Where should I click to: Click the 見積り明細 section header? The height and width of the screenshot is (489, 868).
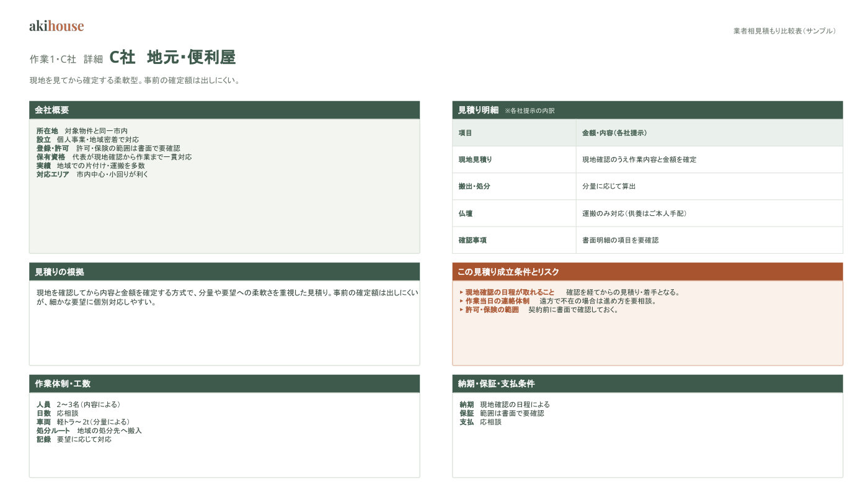pyautogui.click(x=647, y=110)
